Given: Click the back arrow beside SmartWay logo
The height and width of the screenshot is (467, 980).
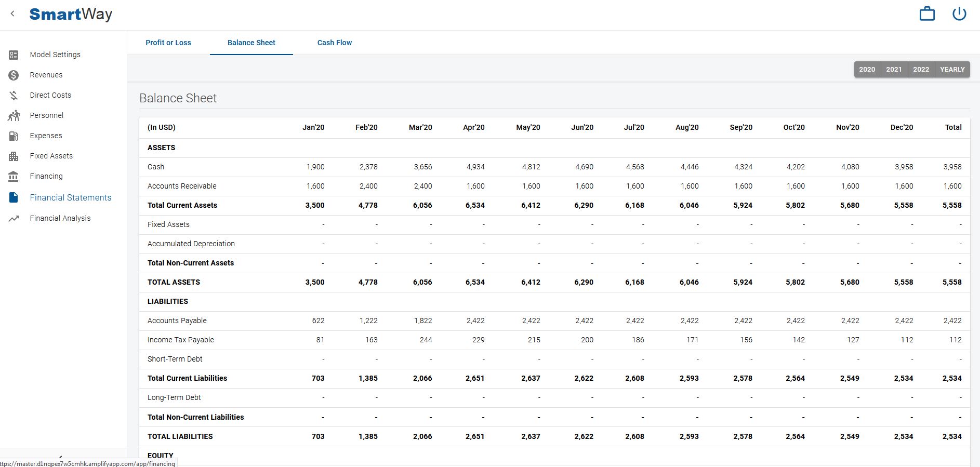Looking at the screenshot, I should [x=12, y=14].
